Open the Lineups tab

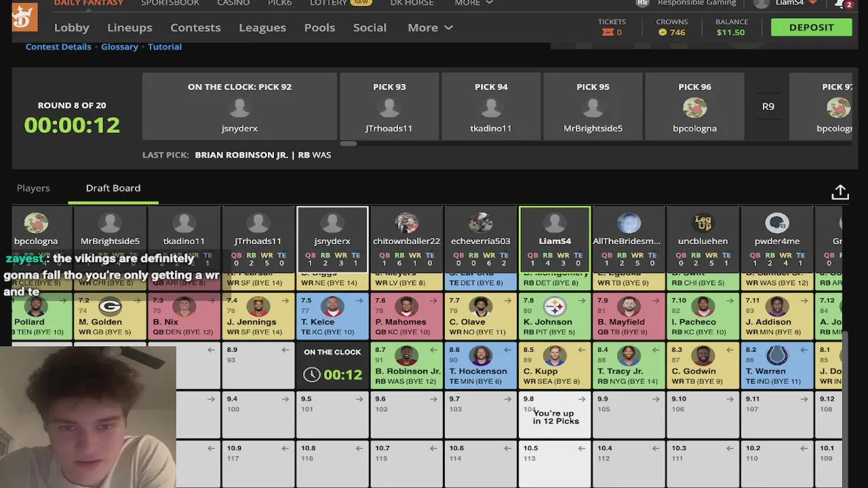coord(130,28)
